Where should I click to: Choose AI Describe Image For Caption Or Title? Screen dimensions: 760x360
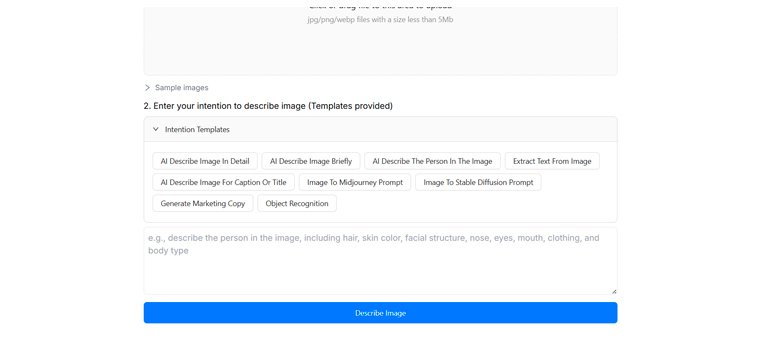(x=223, y=182)
